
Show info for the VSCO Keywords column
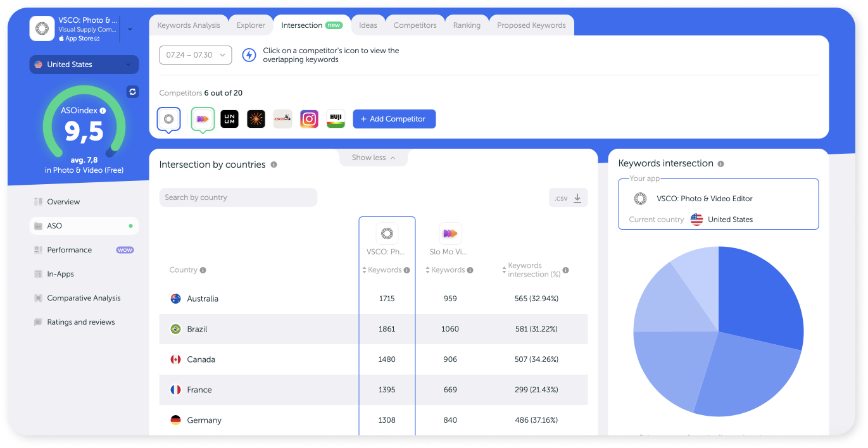[407, 270]
